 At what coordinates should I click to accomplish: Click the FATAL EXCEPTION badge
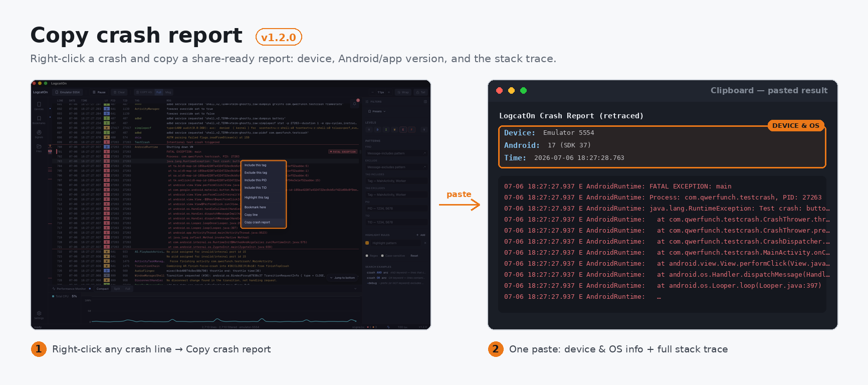click(x=343, y=151)
